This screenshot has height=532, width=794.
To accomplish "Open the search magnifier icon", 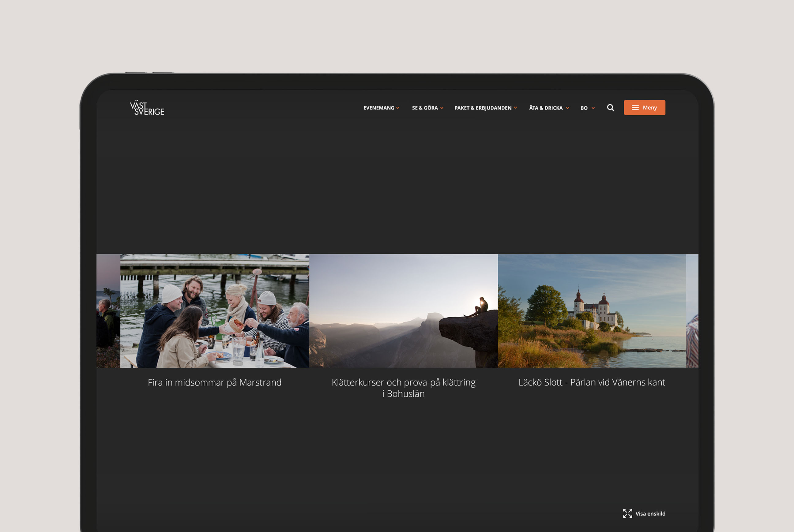I will 610,108.
